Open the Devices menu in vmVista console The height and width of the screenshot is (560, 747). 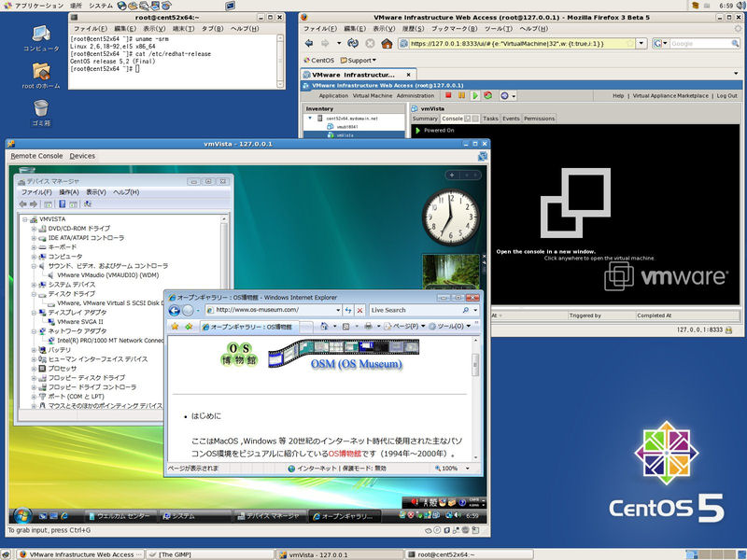tap(82, 156)
